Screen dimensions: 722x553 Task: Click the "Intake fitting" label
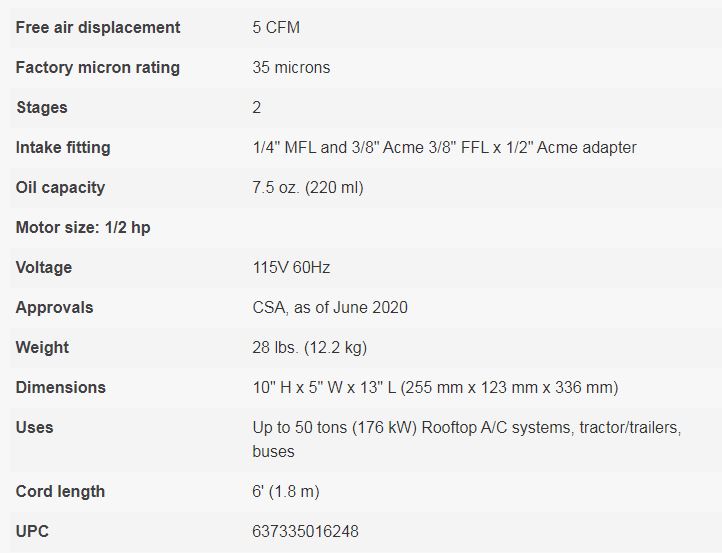[63, 147]
